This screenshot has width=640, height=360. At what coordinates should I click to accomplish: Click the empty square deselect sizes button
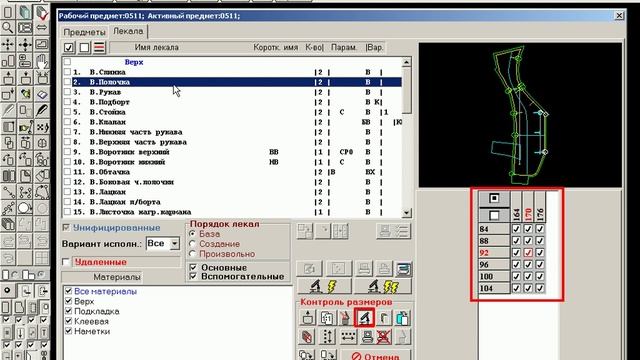tap(494, 215)
